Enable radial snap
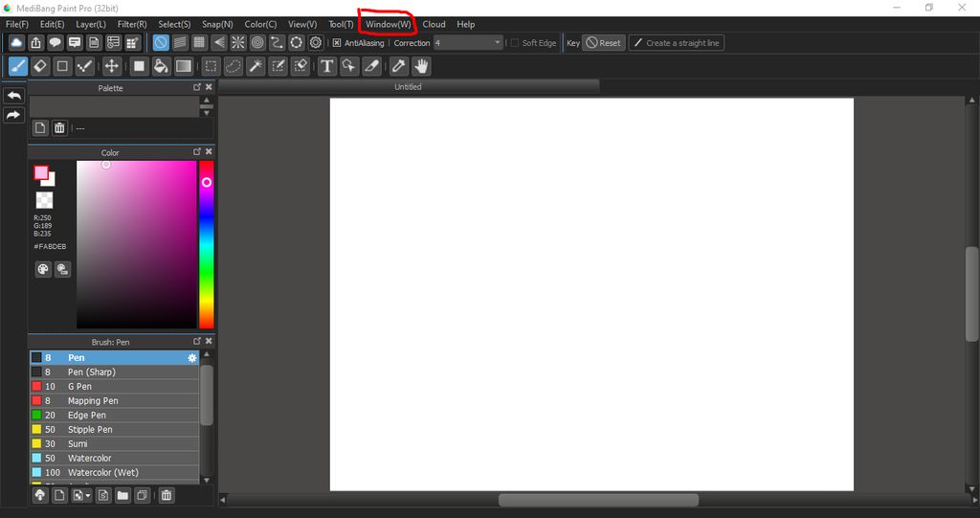This screenshot has height=518, width=980. point(238,42)
